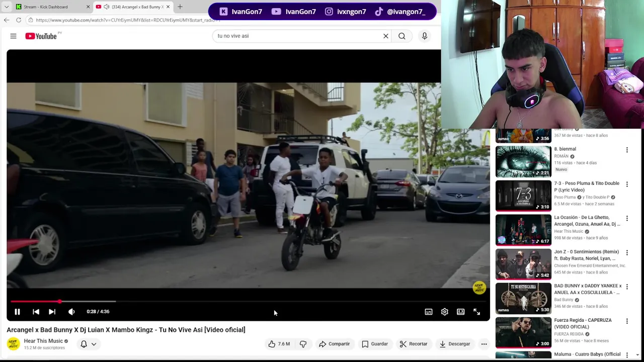Click the video title text
The image size is (644, 362).
126,330
